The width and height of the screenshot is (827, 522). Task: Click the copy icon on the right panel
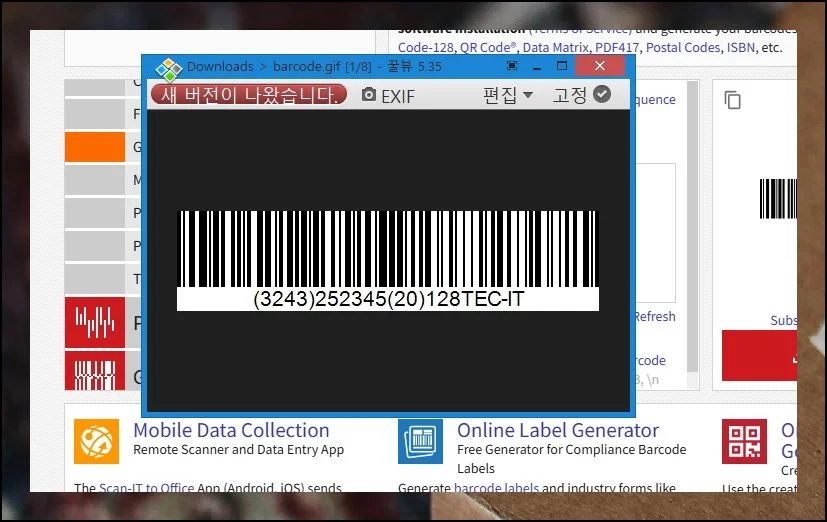[733, 100]
